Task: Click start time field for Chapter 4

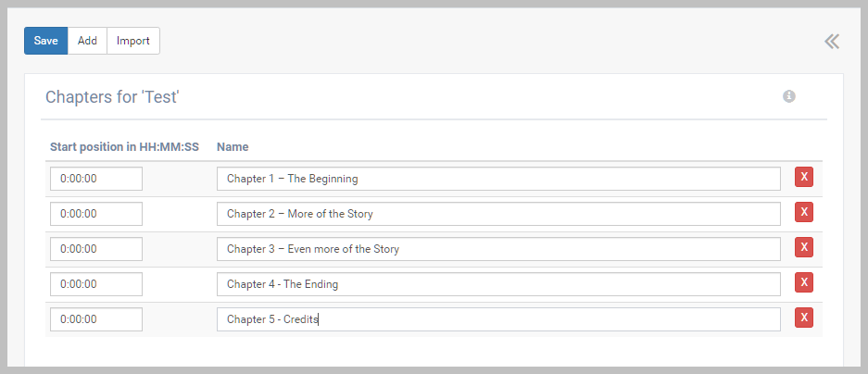Action: (x=96, y=284)
